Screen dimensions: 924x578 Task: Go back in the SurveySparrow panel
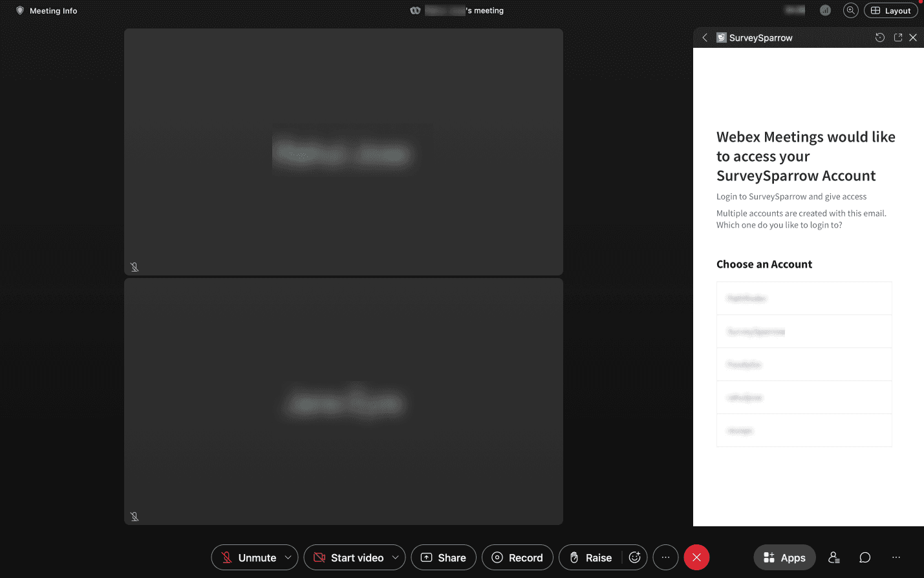click(705, 37)
